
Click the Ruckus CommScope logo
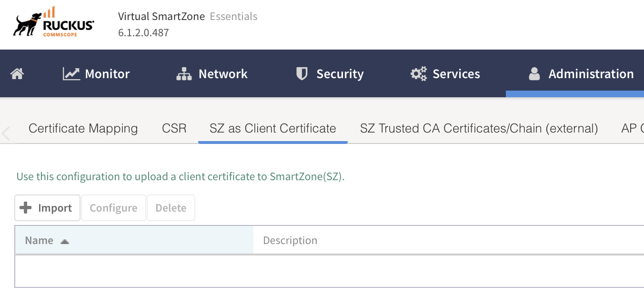click(53, 24)
